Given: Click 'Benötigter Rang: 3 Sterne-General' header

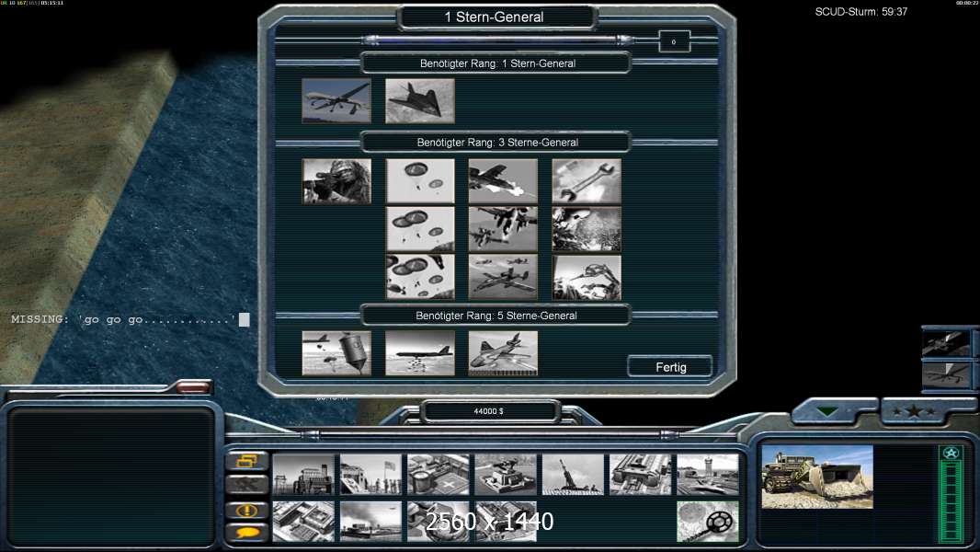Looking at the screenshot, I should pyautogui.click(x=497, y=143).
